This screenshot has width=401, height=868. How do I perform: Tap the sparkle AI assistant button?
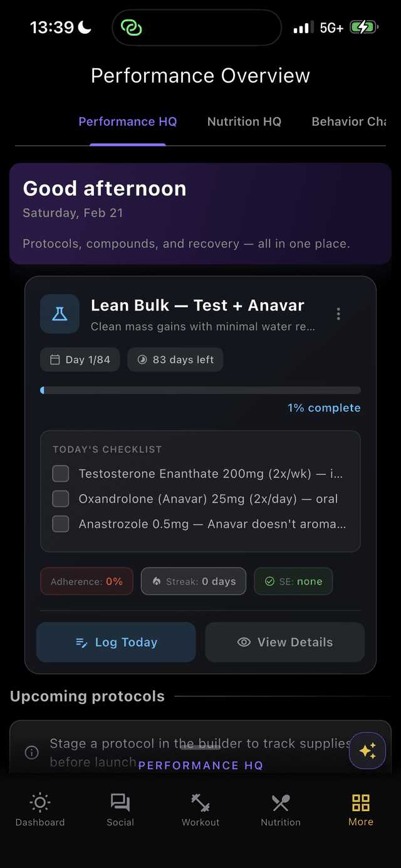(367, 750)
